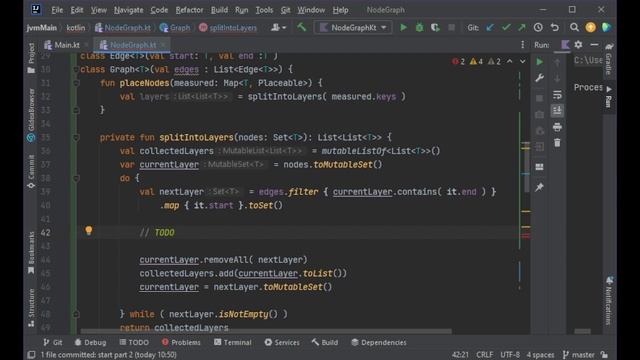Click the splitIntoLayers breadcrumb
Screen dimensions: 640x360
pyautogui.click(x=228, y=27)
